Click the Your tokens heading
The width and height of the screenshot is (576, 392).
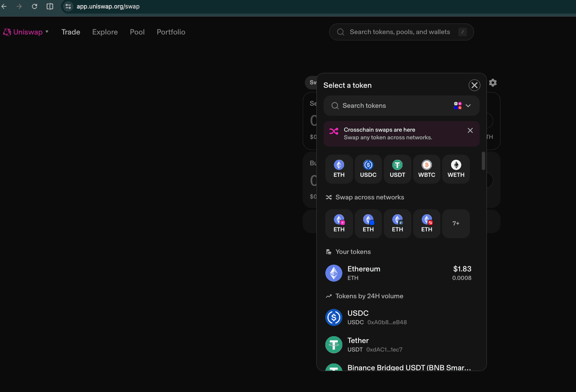(353, 252)
